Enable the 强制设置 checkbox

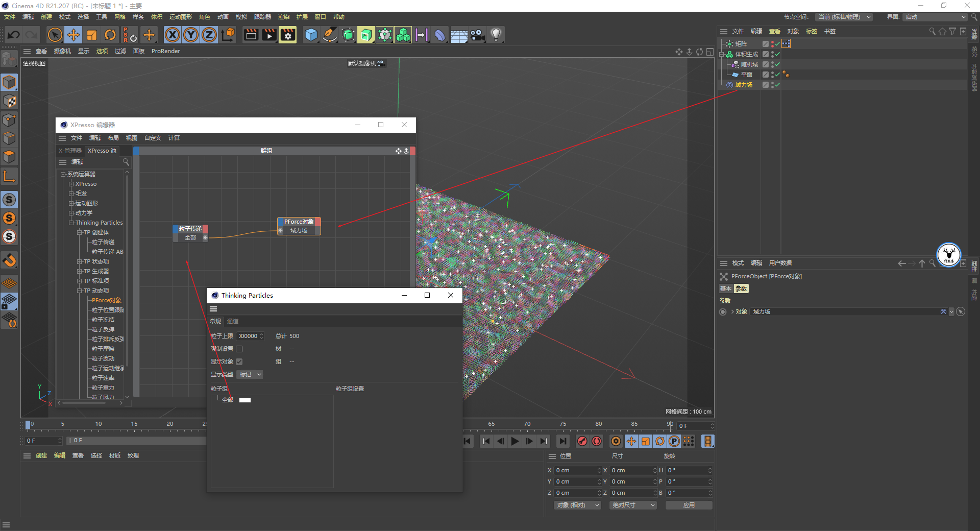239,349
